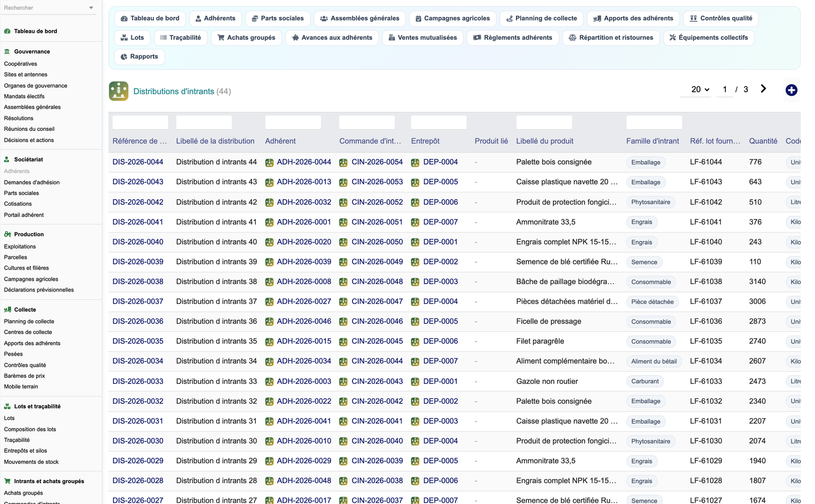Click the Gouvernance section icon in sidebar
This screenshot has height=504, width=815.
[x=7, y=51]
